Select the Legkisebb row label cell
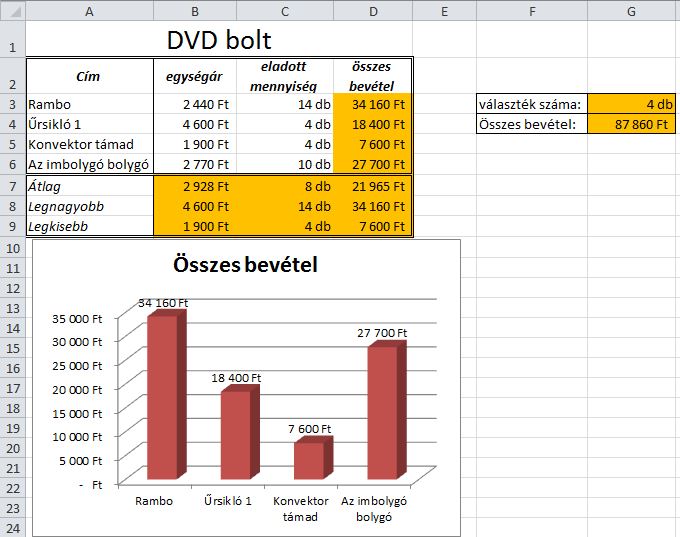The width and height of the screenshot is (680, 537). click(x=89, y=226)
